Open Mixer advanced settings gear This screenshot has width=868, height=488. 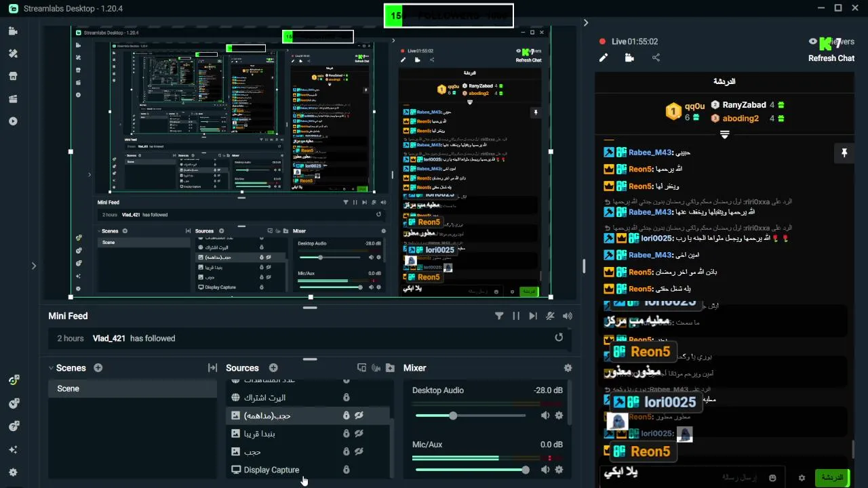click(x=568, y=368)
